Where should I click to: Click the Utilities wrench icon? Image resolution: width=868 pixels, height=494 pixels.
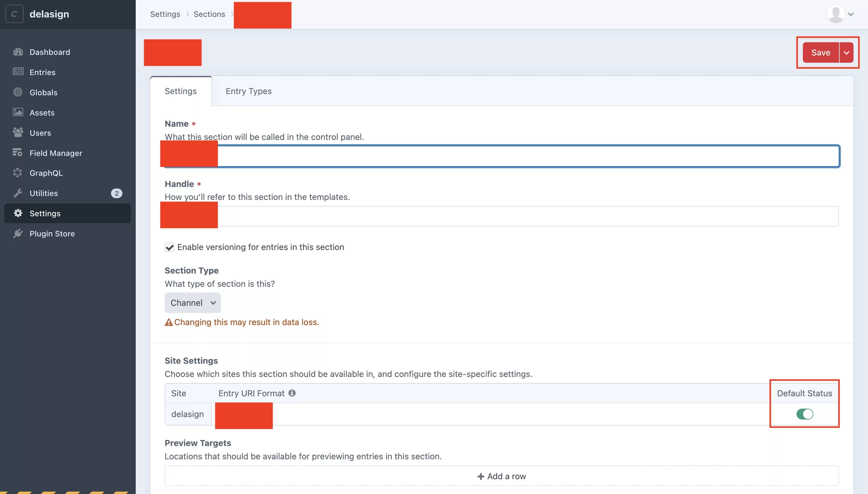click(x=18, y=193)
